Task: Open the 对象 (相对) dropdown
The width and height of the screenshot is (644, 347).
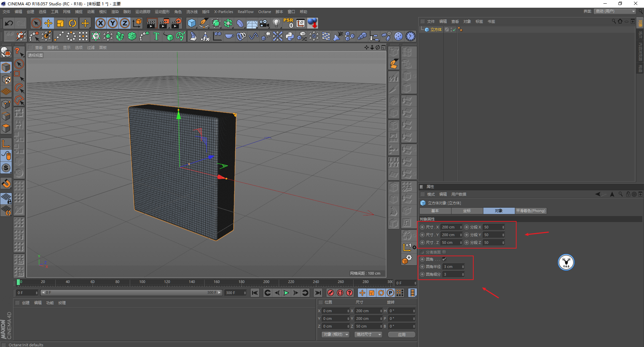Action: click(x=336, y=335)
